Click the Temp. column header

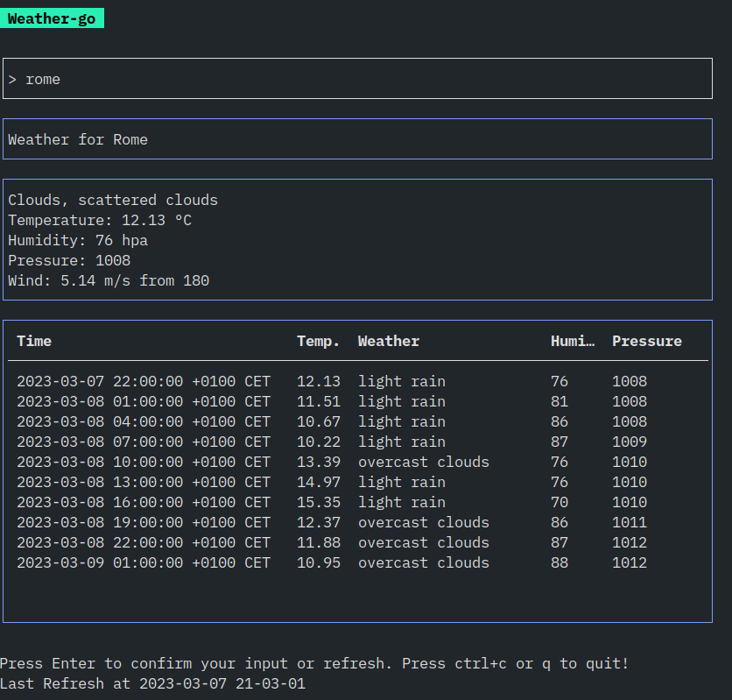click(319, 341)
